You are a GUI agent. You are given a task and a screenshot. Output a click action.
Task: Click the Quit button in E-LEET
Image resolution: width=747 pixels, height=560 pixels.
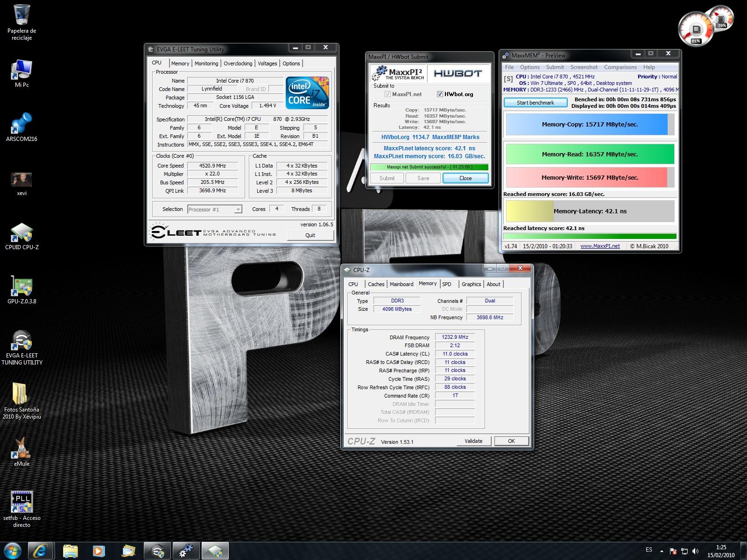(x=310, y=235)
